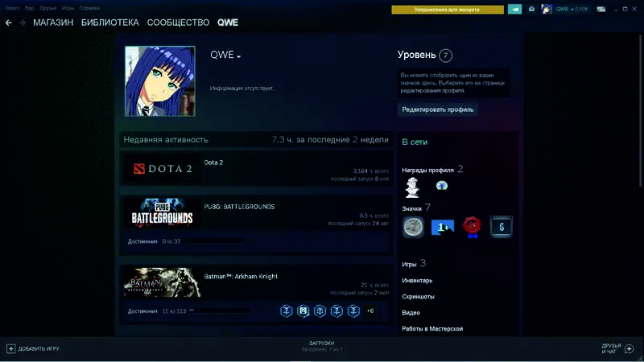Viewport: 644px width, 362px height.
Task: Open the Друзья menu
Action: 47,8
